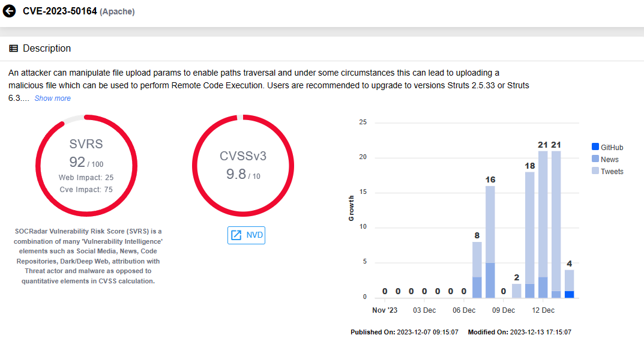Click the Nov '23 axis label

coord(385,310)
